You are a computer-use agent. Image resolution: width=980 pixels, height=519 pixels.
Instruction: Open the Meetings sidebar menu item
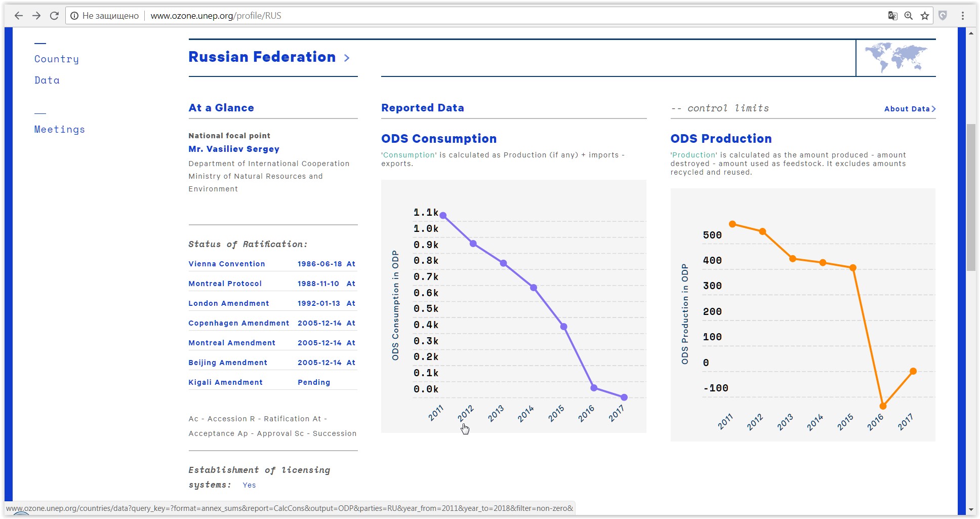(x=60, y=130)
